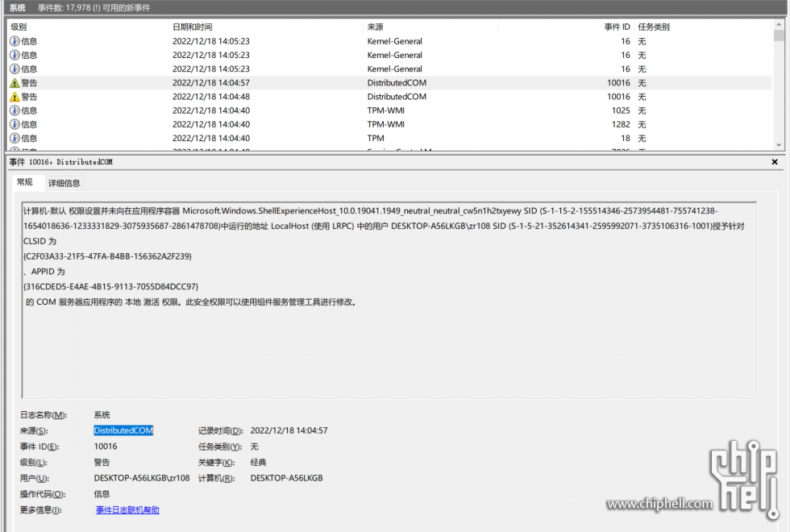
Task: Click the highlighted DistributedCOM source field in details
Action: coord(123,430)
